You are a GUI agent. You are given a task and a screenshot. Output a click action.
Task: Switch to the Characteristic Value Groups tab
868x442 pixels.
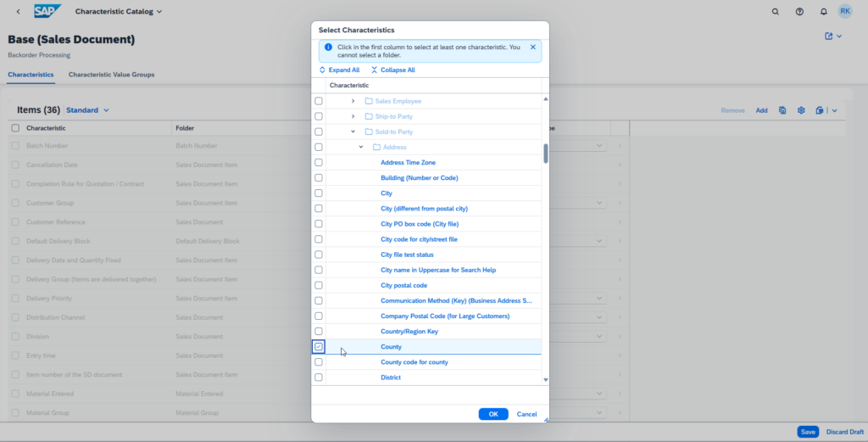coord(111,74)
